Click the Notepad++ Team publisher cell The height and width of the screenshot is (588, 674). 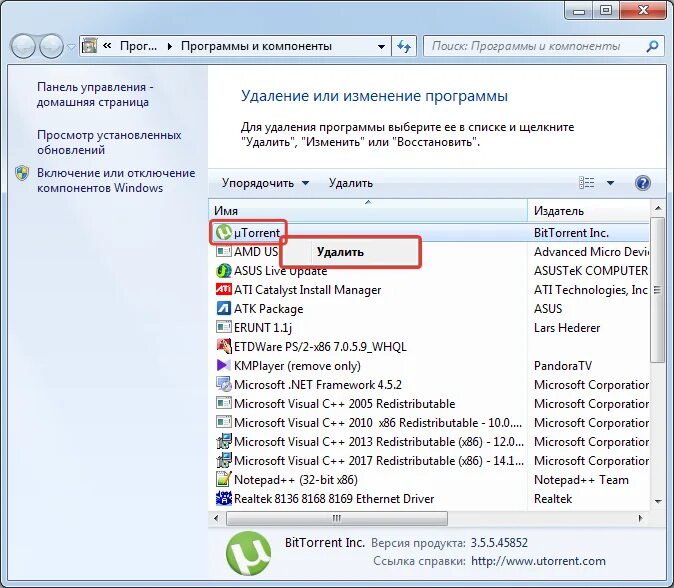[581, 480]
